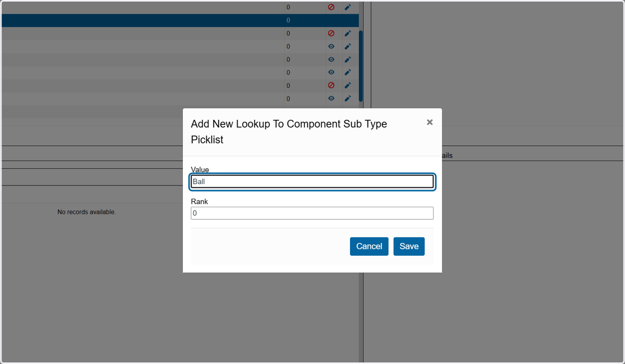Viewport: 625px width, 364px height.
Task: Click the Value input field containing Ball
Action: pos(312,182)
